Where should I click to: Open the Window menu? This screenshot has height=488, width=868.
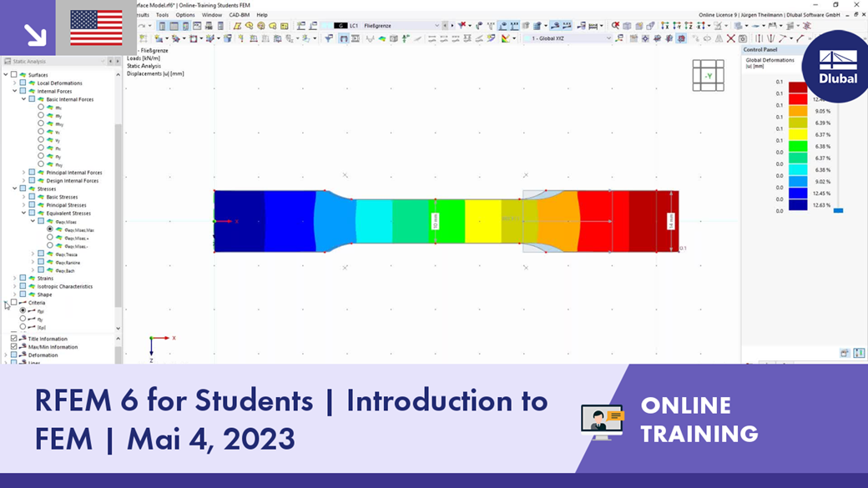[x=211, y=15]
